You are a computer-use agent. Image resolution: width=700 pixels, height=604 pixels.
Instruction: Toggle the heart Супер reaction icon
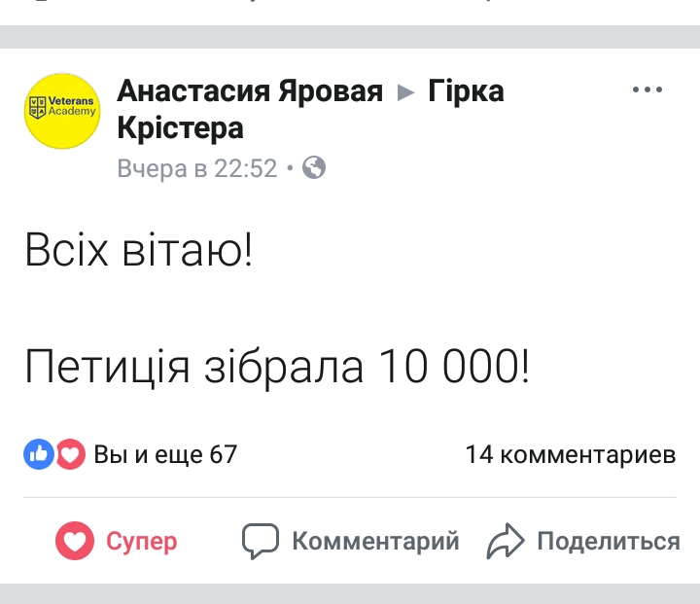tap(75, 542)
